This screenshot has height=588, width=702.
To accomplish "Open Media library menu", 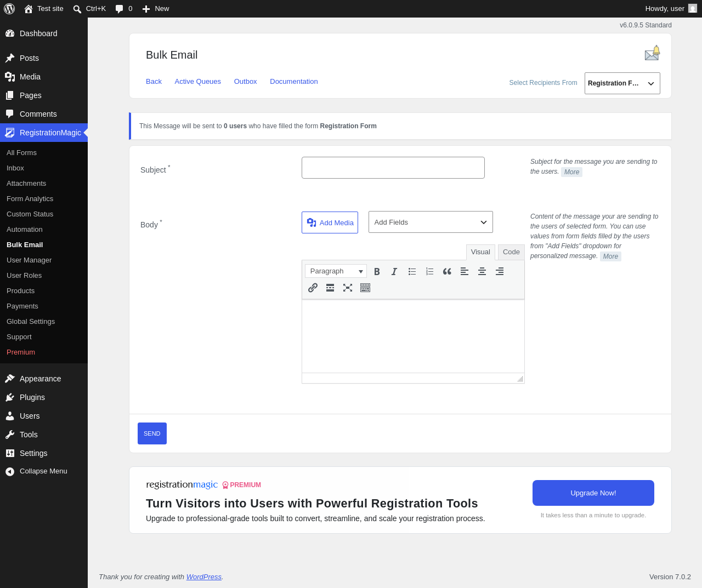I will (x=44, y=77).
